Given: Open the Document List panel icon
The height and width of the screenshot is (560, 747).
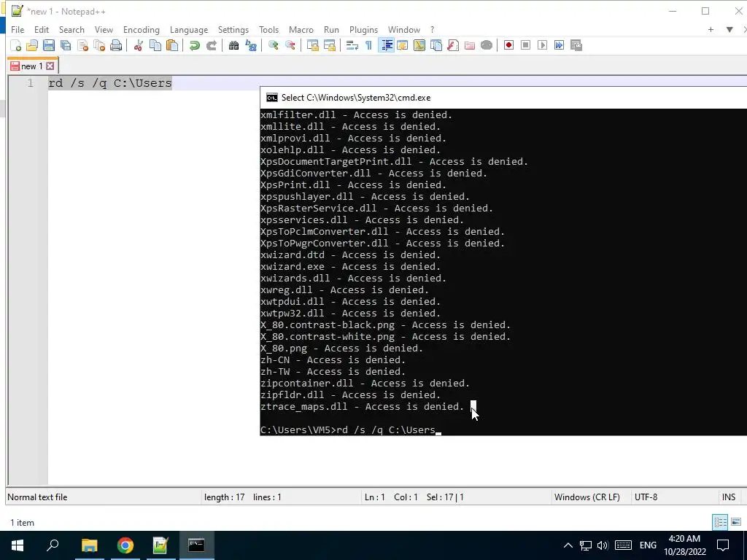Looking at the screenshot, I should 436,45.
